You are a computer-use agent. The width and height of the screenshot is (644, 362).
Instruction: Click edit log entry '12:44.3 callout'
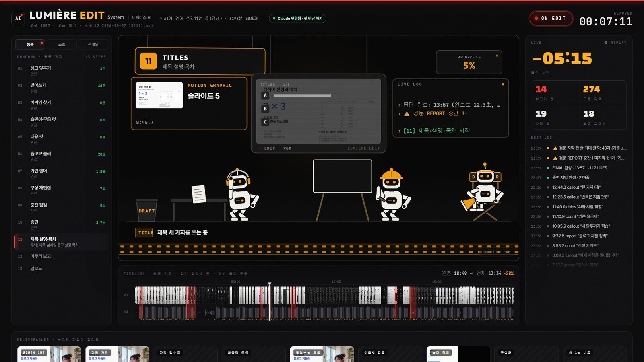coord(579,187)
